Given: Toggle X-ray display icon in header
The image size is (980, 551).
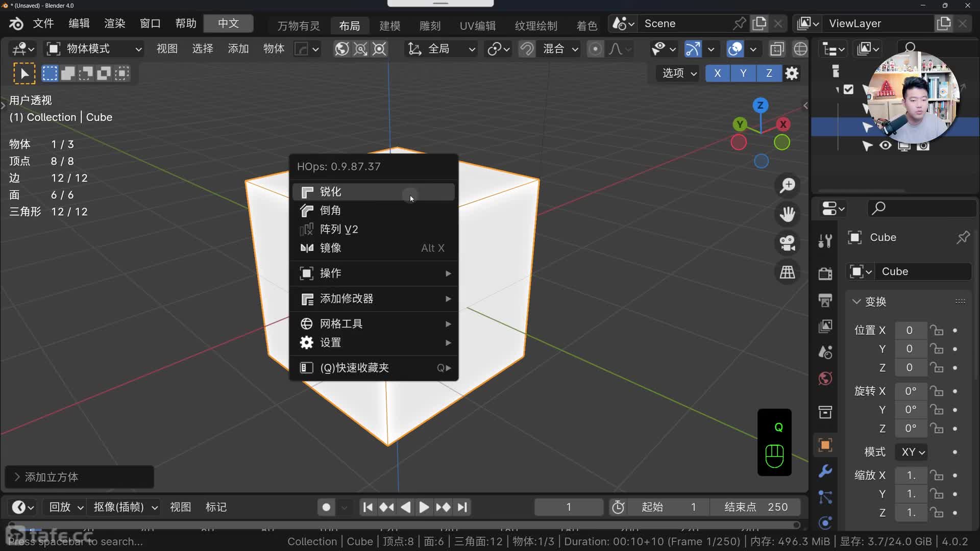Looking at the screenshot, I should (x=777, y=49).
